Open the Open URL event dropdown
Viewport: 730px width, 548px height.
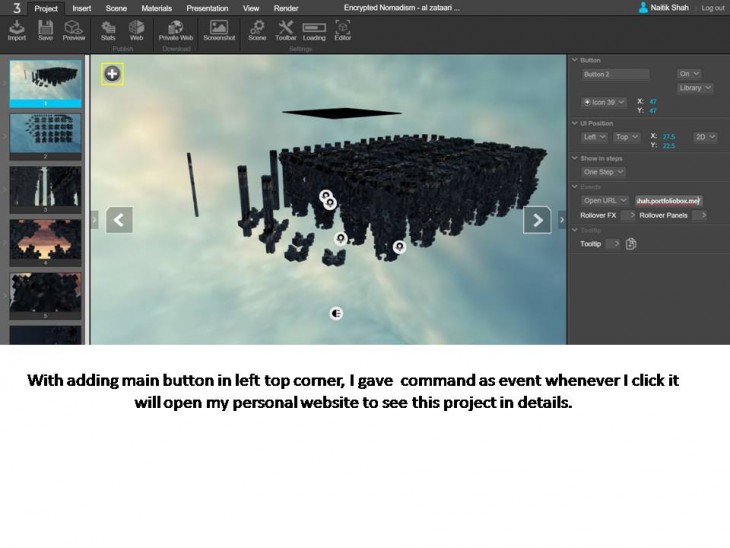pyautogui.click(x=606, y=200)
